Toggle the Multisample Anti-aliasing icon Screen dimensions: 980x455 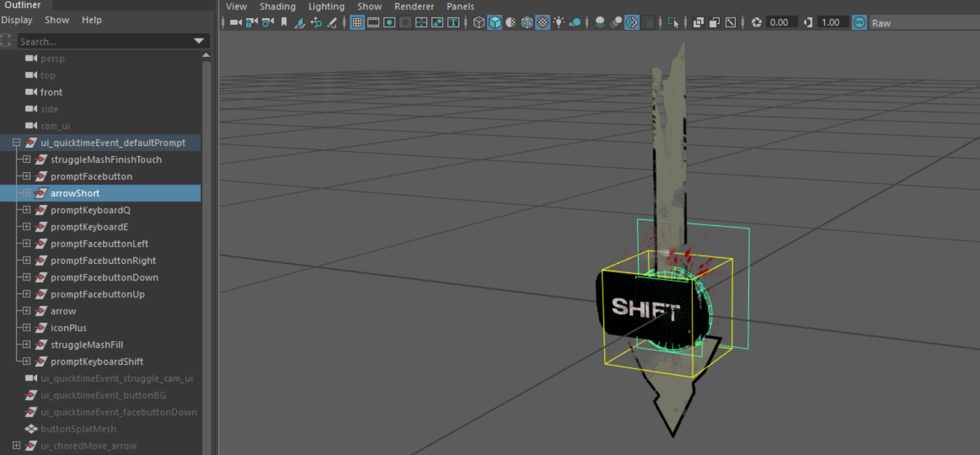coord(632,23)
